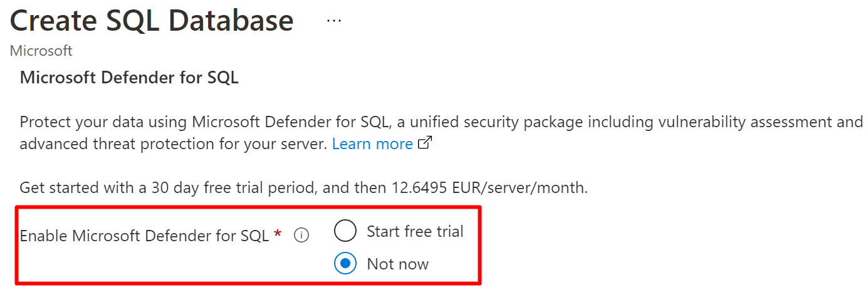Click the Start free trial option label
868x302 pixels.
pyautogui.click(x=415, y=231)
